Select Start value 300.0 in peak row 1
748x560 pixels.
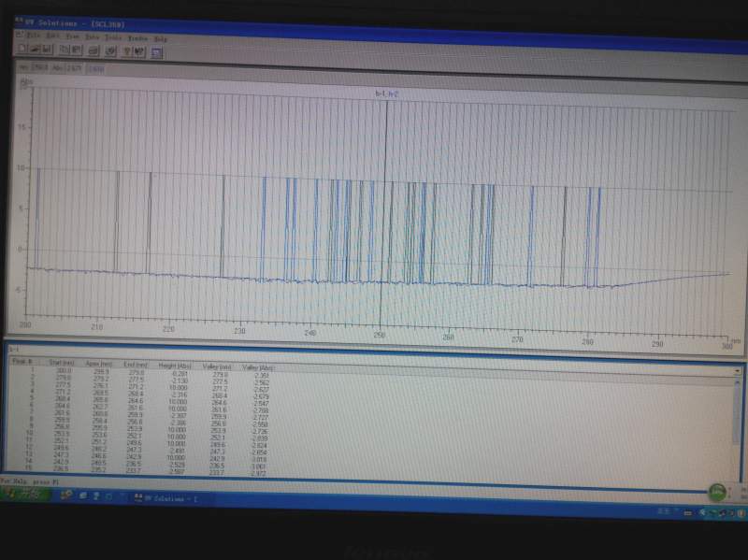tap(64, 370)
